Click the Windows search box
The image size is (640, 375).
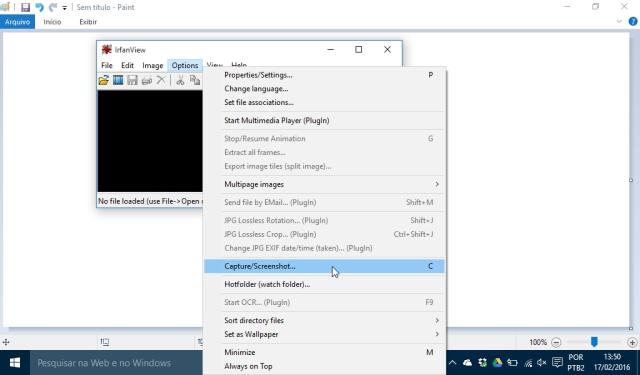116,363
